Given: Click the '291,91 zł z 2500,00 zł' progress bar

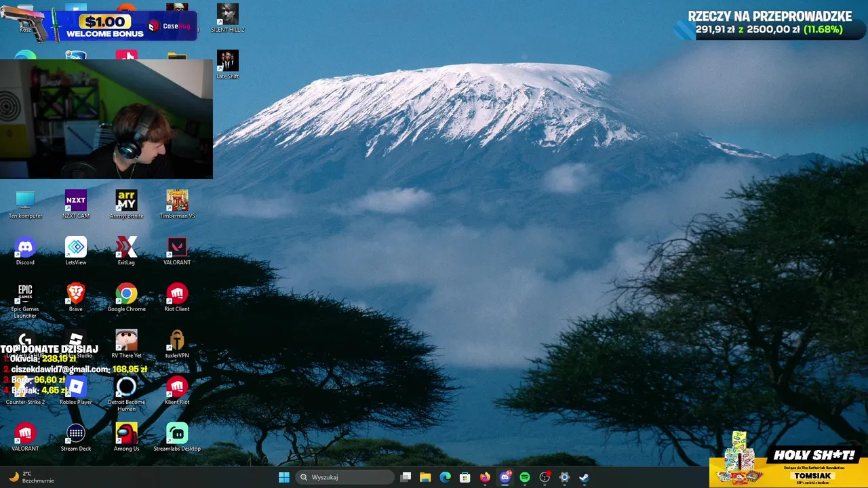Looking at the screenshot, I should coord(769,30).
